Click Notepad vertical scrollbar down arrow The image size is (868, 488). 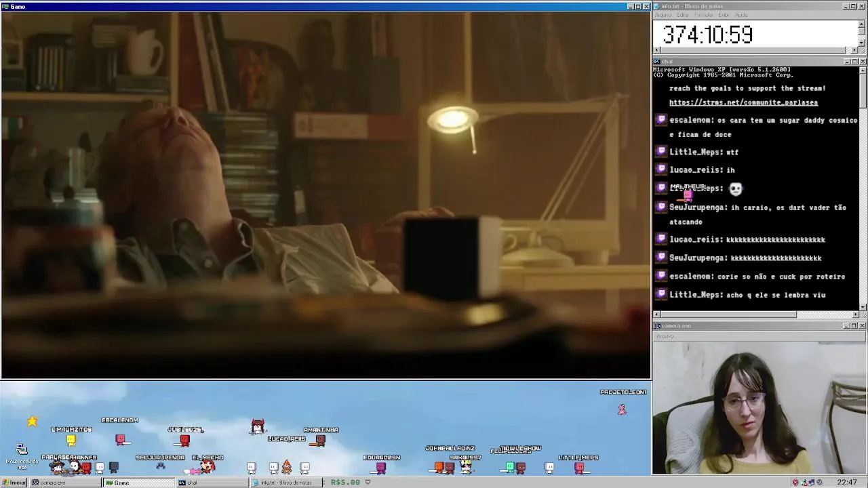click(862, 43)
